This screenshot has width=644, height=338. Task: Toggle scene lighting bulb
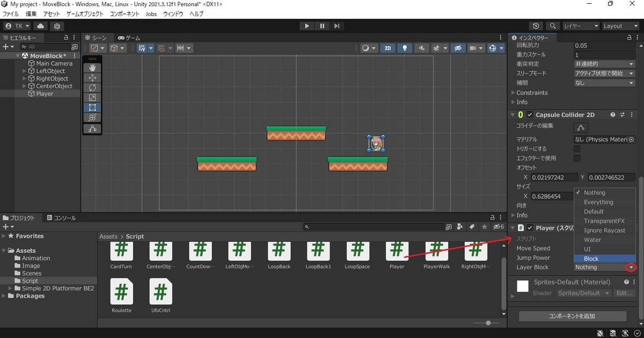pyautogui.click(x=405, y=48)
